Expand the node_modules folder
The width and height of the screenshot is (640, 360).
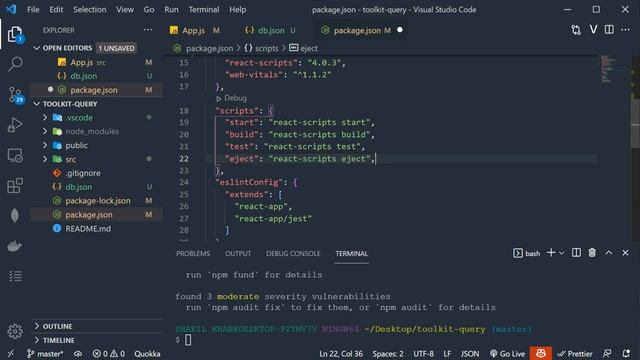tap(45, 131)
